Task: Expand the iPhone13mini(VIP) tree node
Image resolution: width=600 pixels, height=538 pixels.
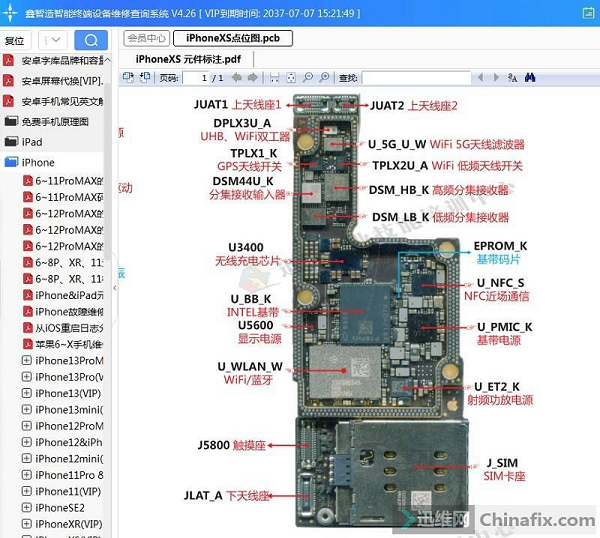Action: point(27,409)
